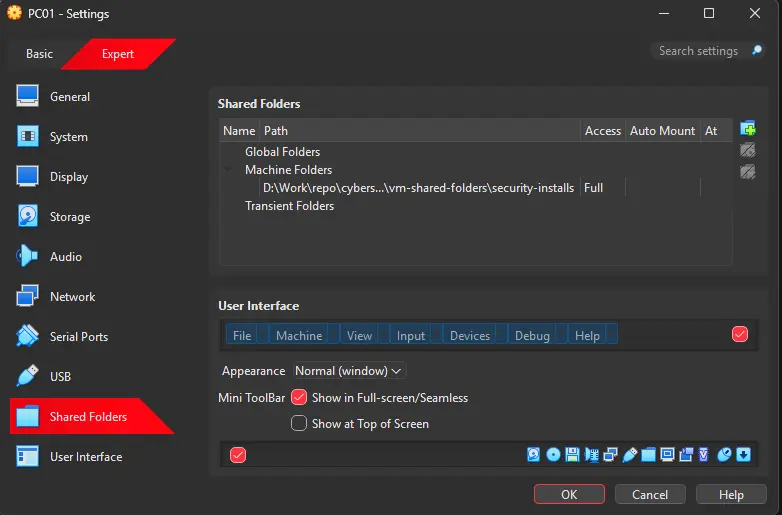This screenshot has height=515, width=782.
Task: Click the virtualization V chip status icon
Action: [704, 455]
